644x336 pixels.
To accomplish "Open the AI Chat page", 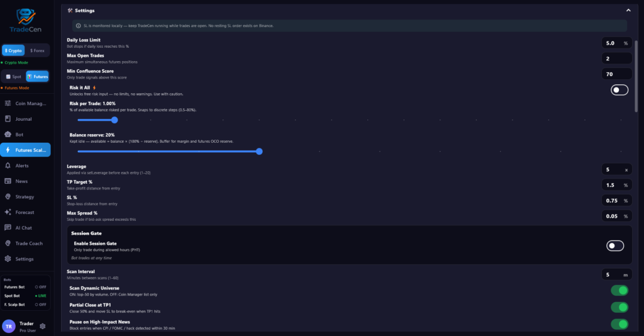I will click(x=25, y=228).
